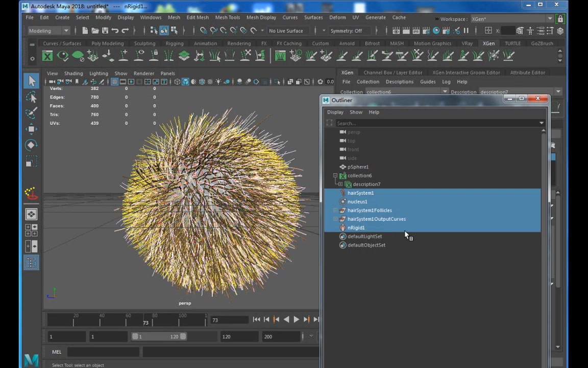Click the undo arrow in the status line
The height and width of the screenshot is (368, 588).
pos(115,31)
